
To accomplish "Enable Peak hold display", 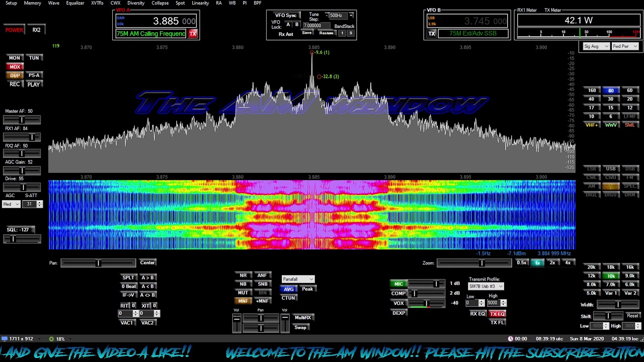I will tap(307, 289).
